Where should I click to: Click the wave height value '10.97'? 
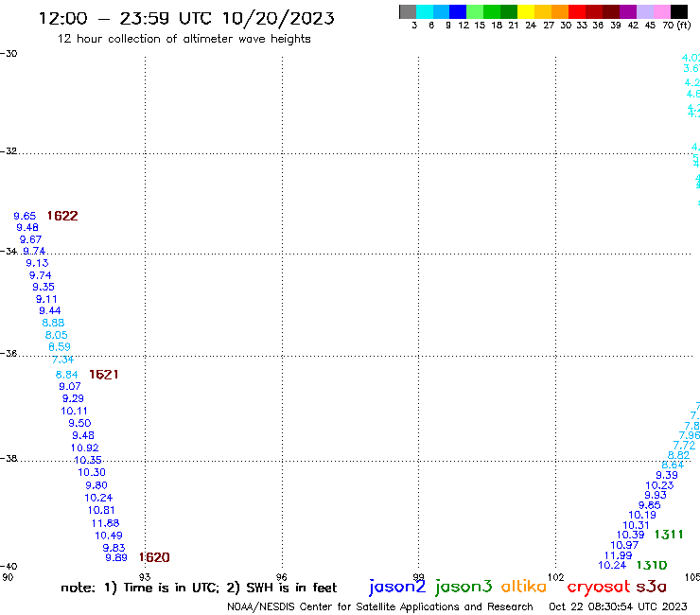point(624,545)
